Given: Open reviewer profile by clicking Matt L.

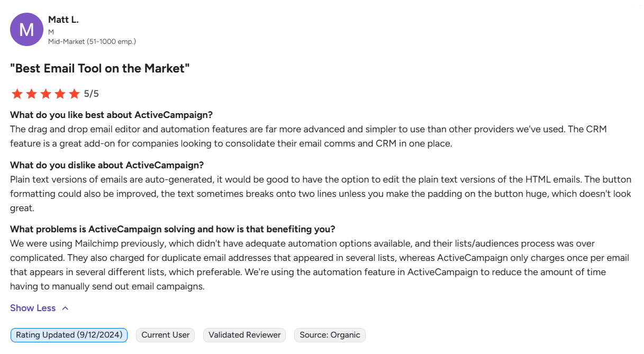Looking at the screenshot, I should pos(63,19).
